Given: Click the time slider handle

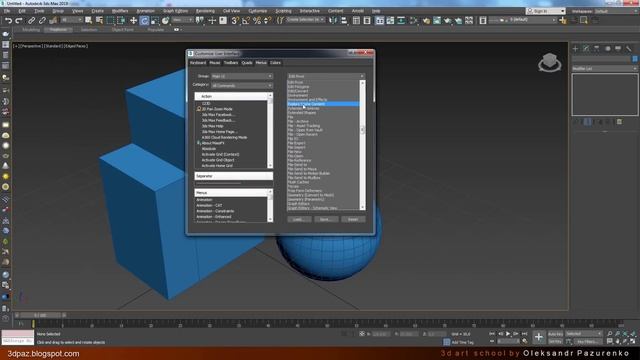Looking at the screenshot, I should click(x=40, y=316).
